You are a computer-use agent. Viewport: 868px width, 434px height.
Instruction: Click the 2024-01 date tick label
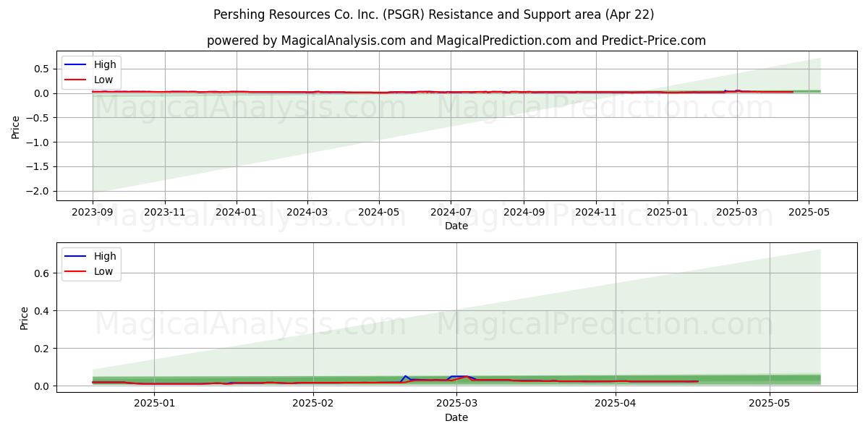pos(237,213)
